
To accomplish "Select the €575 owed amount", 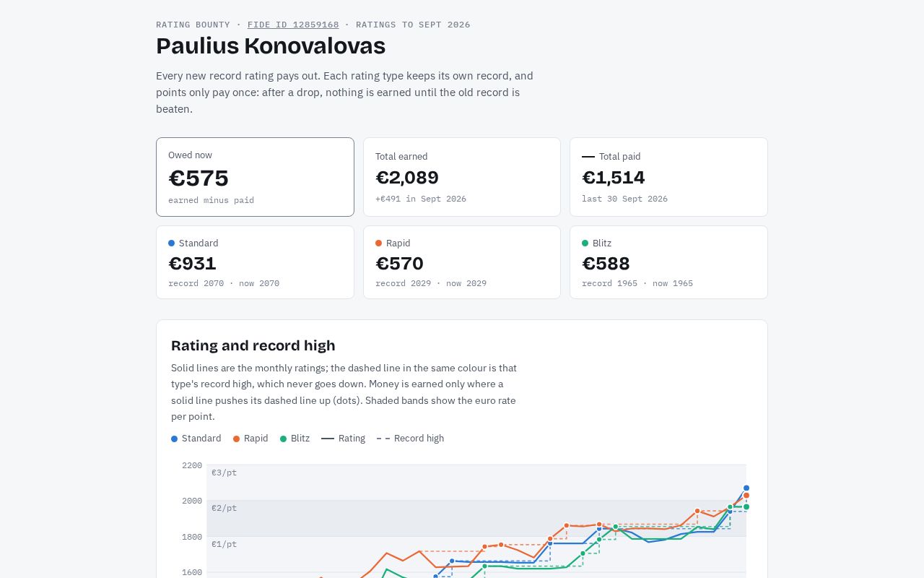I will tap(199, 178).
